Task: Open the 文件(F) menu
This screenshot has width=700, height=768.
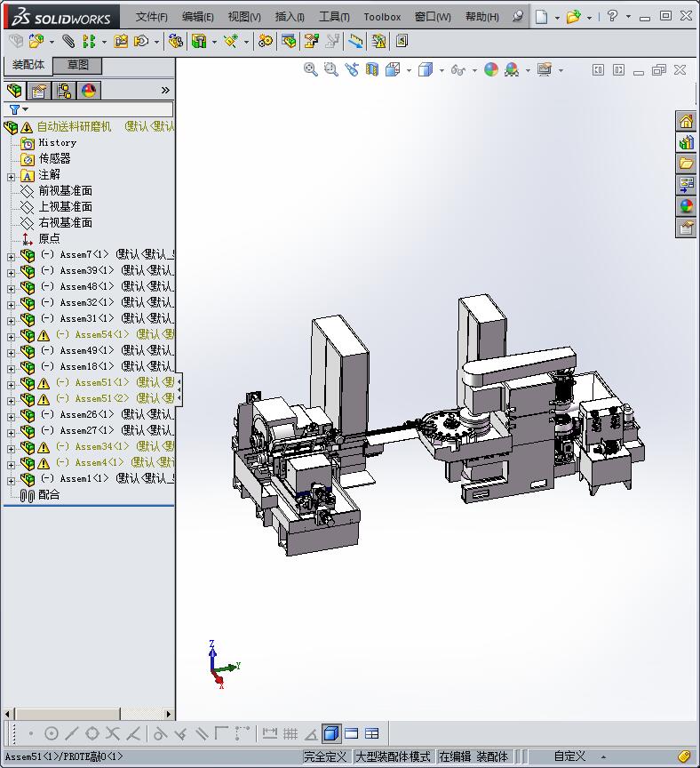Action: 152,17
